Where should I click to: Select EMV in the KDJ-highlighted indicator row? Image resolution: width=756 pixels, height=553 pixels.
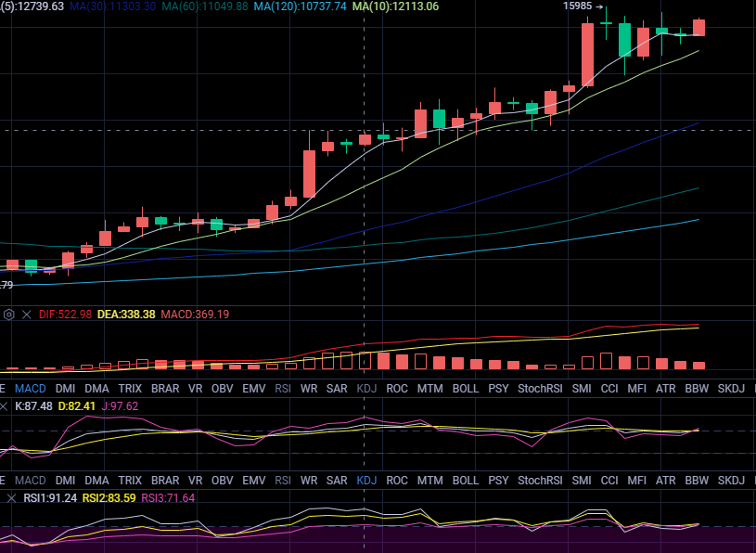(254, 481)
